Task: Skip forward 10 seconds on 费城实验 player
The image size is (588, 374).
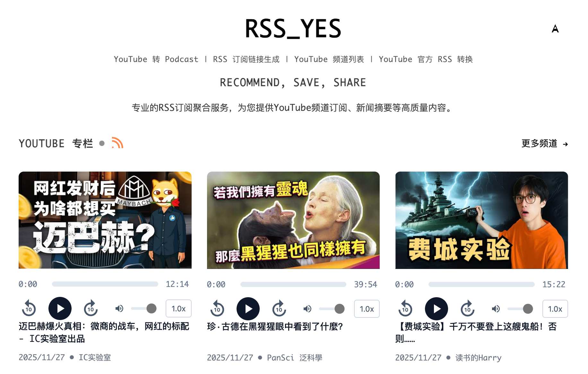Action: [468, 309]
